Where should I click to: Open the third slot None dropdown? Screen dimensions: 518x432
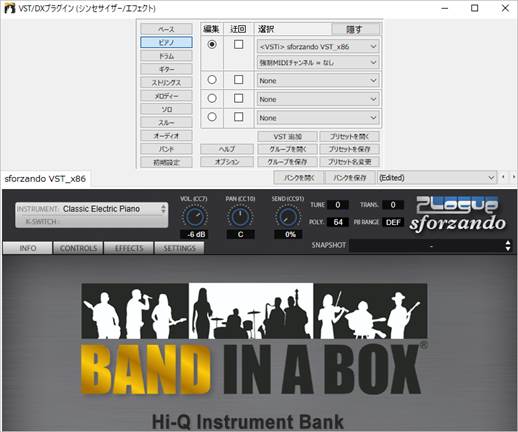point(318,99)
